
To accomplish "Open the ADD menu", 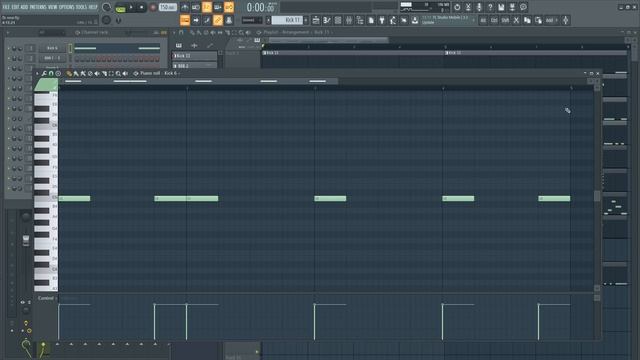I will [24, 7].
